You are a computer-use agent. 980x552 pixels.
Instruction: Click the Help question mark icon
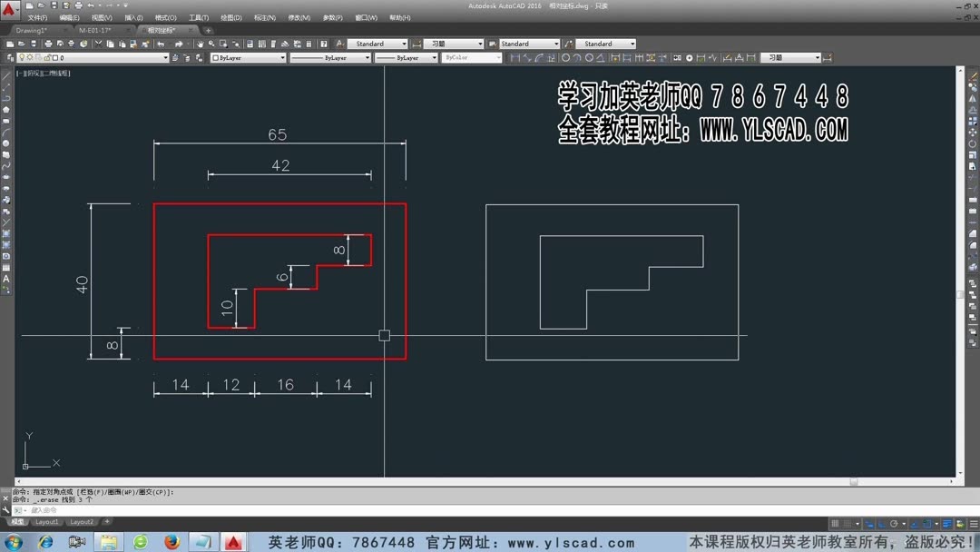pyautogui.click(x=324, y=44)
